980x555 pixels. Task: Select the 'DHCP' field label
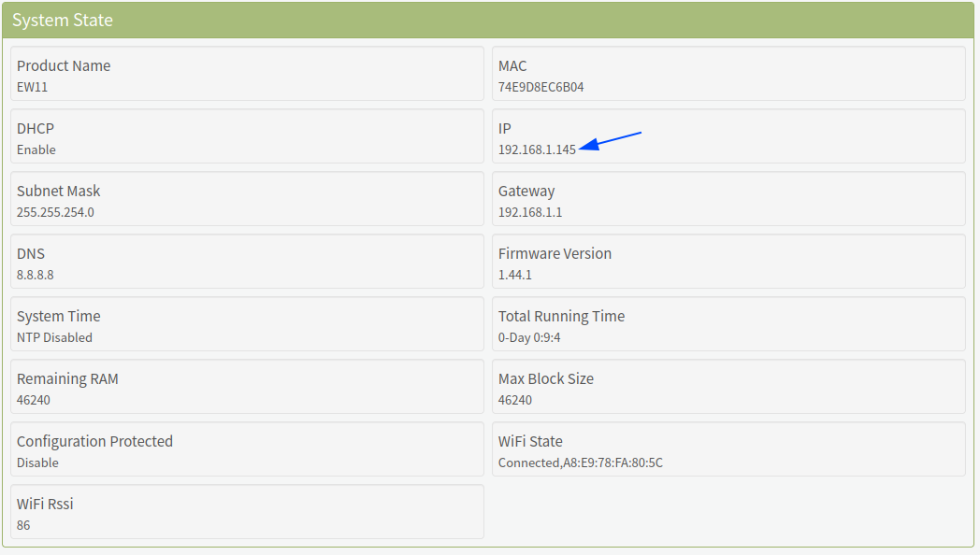(36, 128)
